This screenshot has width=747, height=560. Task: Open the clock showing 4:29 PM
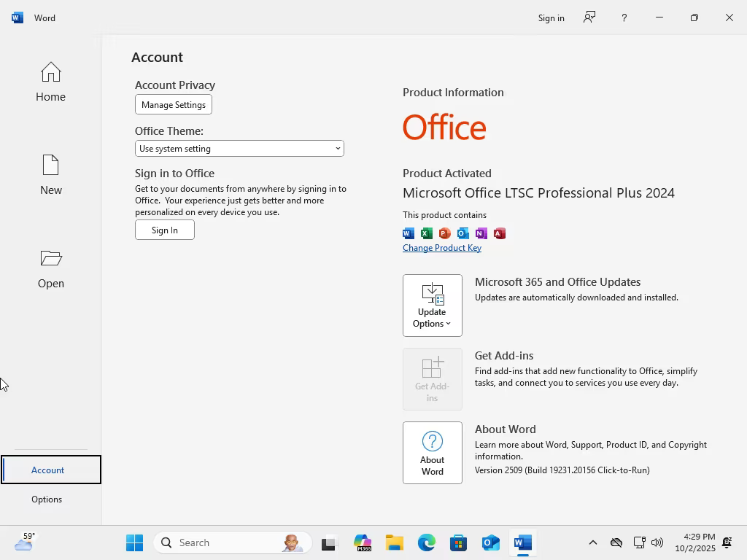[x=695, y=542]
